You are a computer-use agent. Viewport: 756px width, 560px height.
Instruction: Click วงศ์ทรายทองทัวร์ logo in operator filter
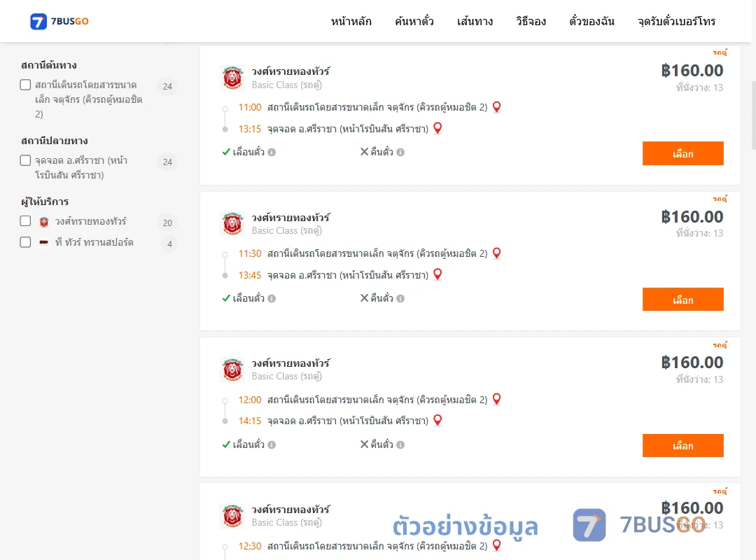(x=44, y=222)
